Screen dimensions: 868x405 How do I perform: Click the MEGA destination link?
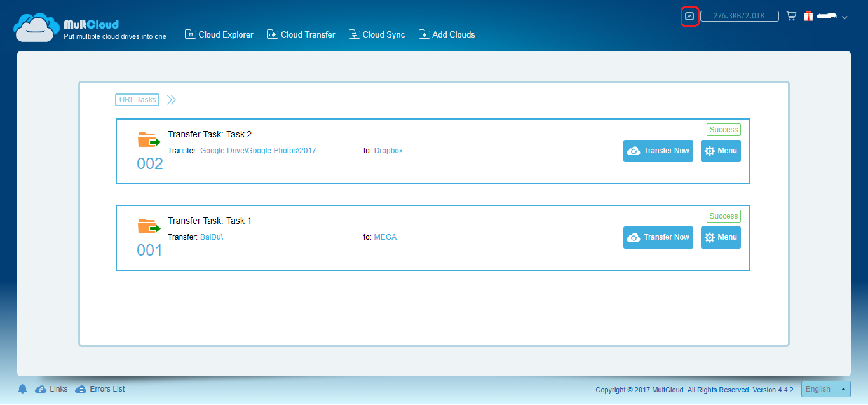pos(385,237)
